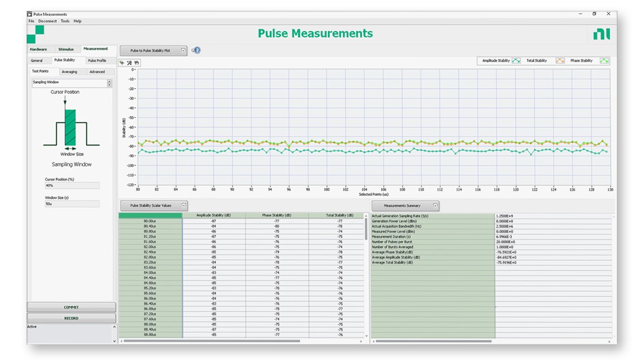Click Average Amplitude Stability (dB) row
The height and width of the screenshot is (362, 644).
433,258
